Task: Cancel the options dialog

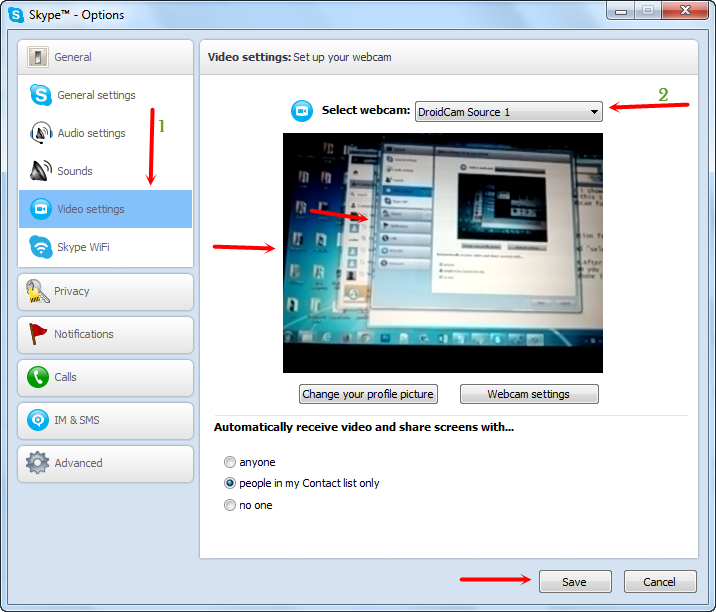Action: click(660, 581)
